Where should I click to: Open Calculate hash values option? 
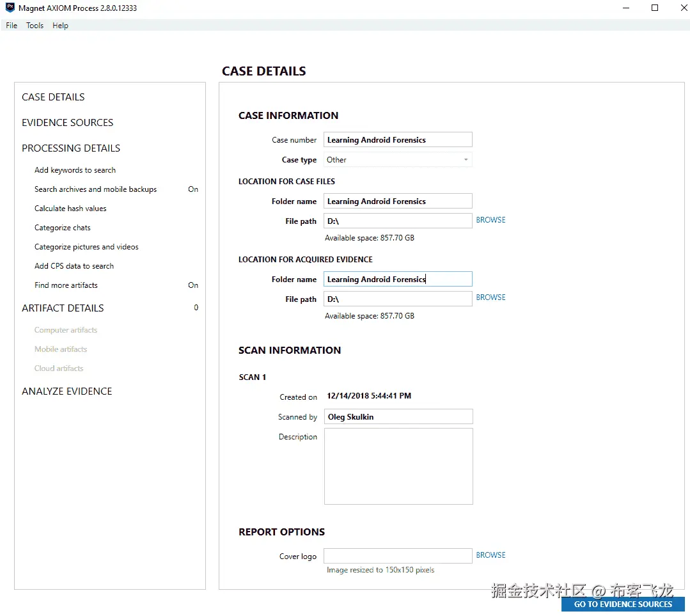coord(70,209)
